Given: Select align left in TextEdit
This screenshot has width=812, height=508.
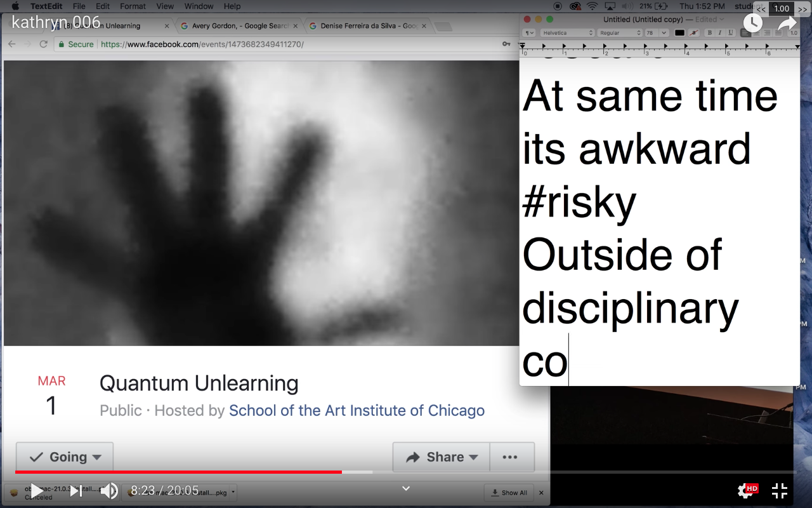Looking at the screenshot, I should click(745, 32).
